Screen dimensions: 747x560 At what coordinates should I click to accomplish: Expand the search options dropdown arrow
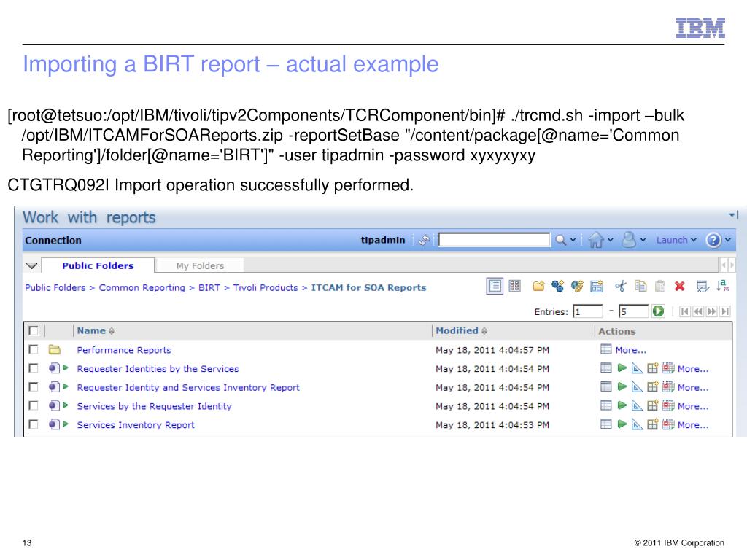point(573,241)
